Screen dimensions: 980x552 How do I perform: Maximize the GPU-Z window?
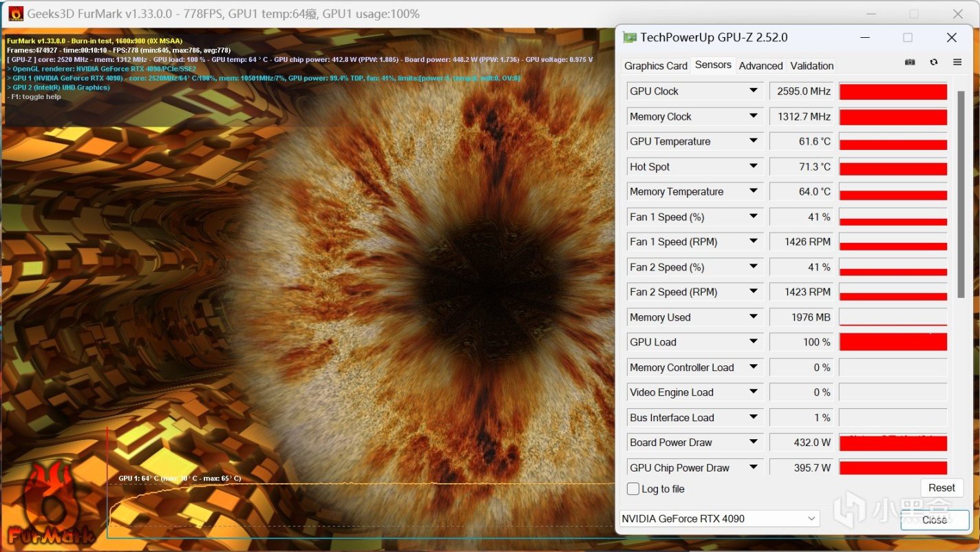point(908,37)
